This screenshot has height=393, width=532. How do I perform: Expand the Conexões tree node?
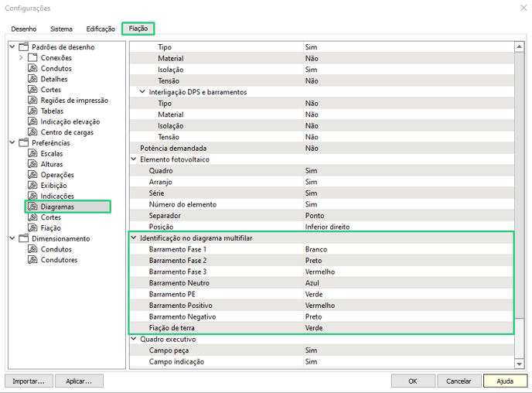21,58
